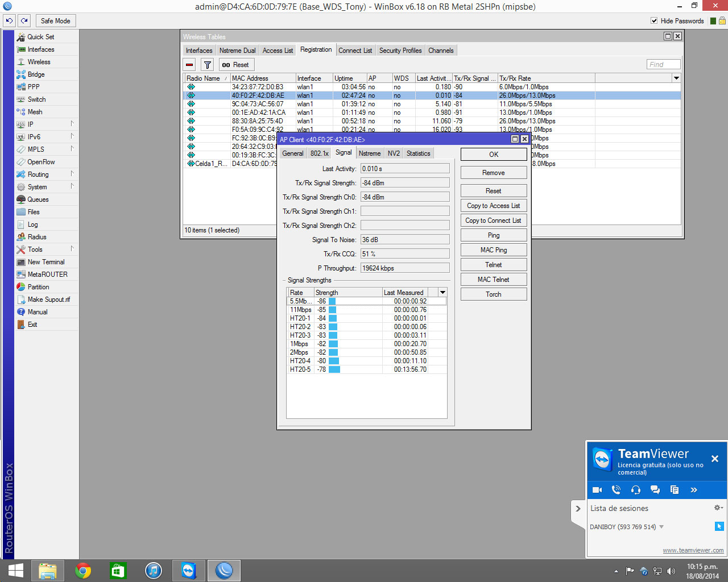
Task: Open the registration table column dropdown arrow
Action: pos(676,78)
